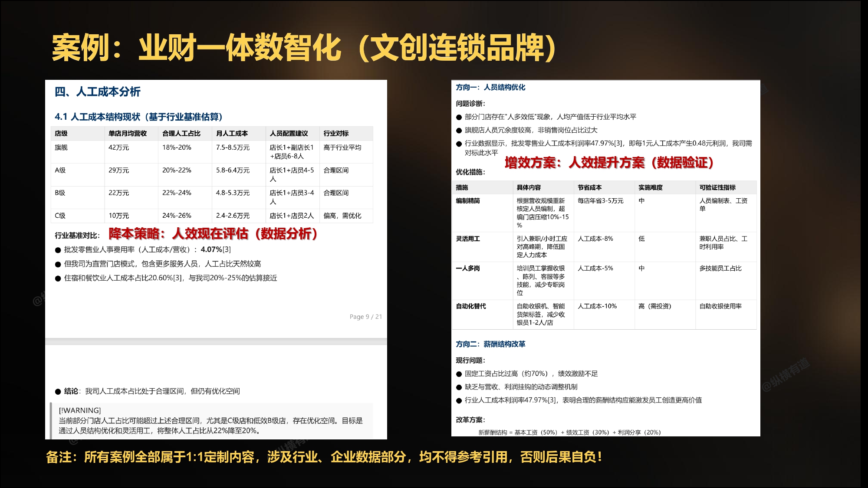Click the 单店月均营收 column header
Viewport: 868px width, 488px height.
[128, 134]
